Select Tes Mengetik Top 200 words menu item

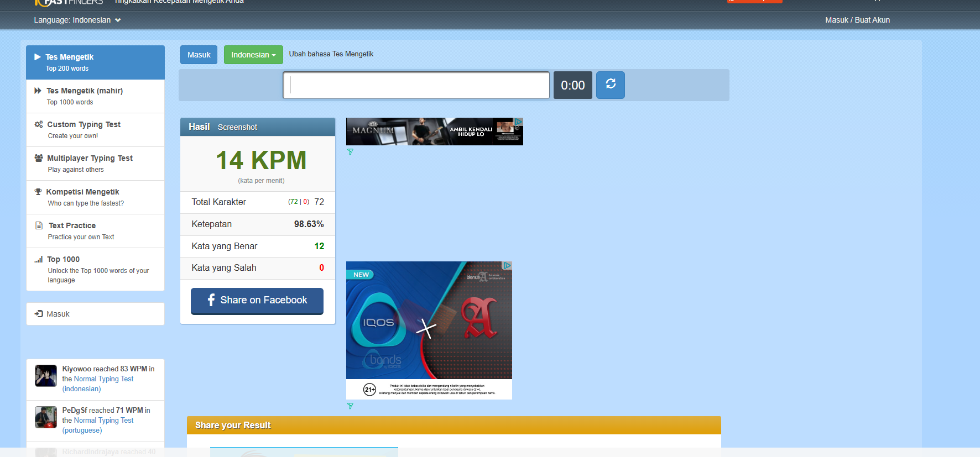(95, 62)
